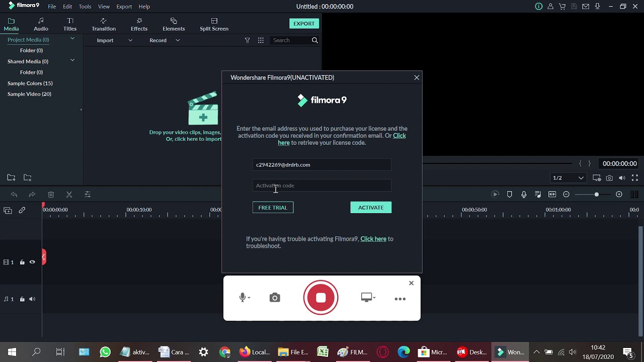Stop the screen recording red button
644x362 pixels.
321,298
